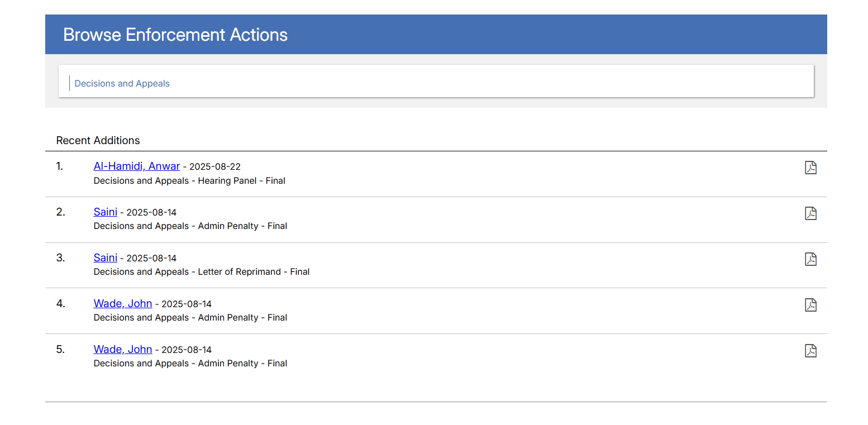Click the Letter of Reprimand - Final description
This screenshot has width=868, height=425.
(x=254, y=272)
